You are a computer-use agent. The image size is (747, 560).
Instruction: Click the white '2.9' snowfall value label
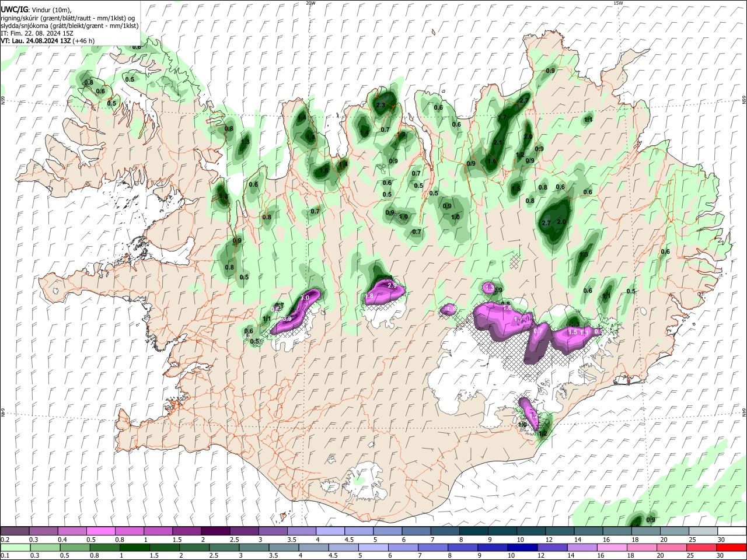(x=392, y=286)
